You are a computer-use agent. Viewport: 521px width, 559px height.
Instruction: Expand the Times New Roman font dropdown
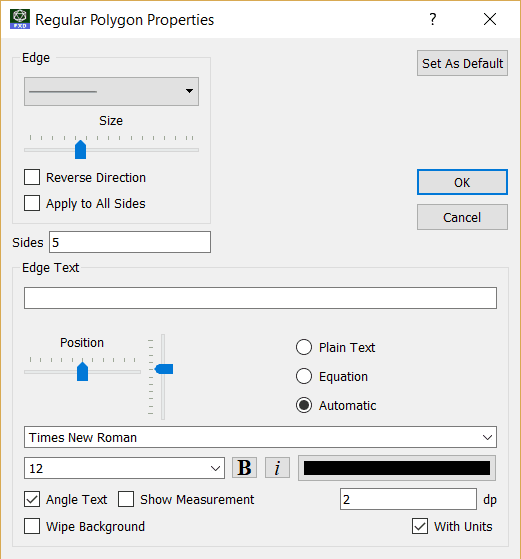[260, 437]
